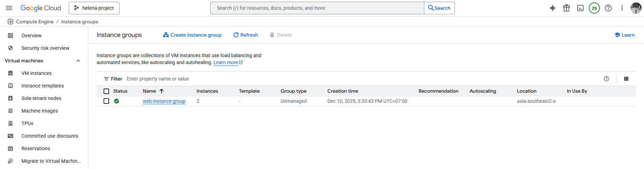This screenshot has width=644, height=169.
Task: Open the three-dot settings menu in header
Action: tap(622, 8)
